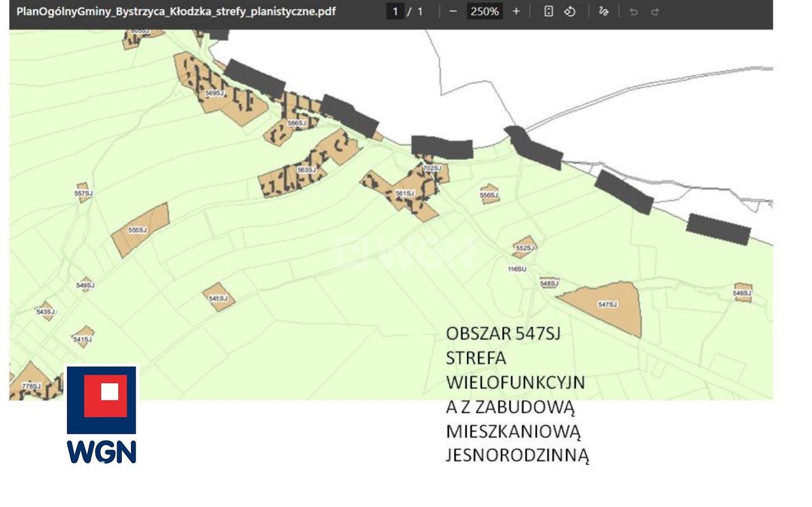Click the "STREFA" annotation line

coord(476,358)
